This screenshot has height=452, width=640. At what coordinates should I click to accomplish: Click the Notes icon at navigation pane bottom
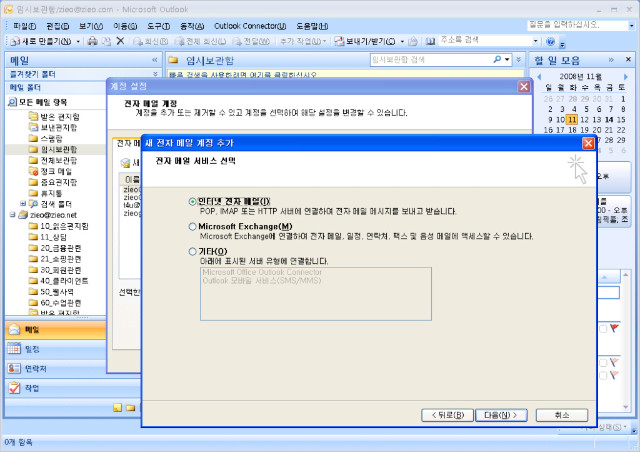pos(118,407)
